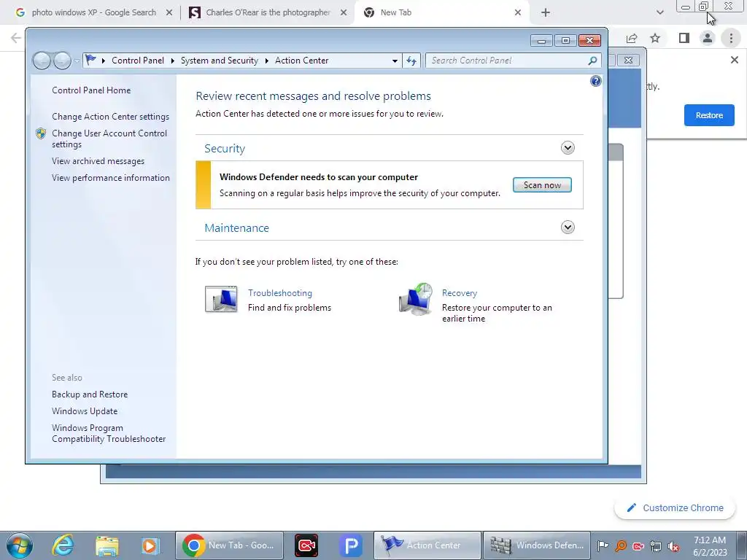Click the Scan now button
747x560 pixels.
coord(542,184)
